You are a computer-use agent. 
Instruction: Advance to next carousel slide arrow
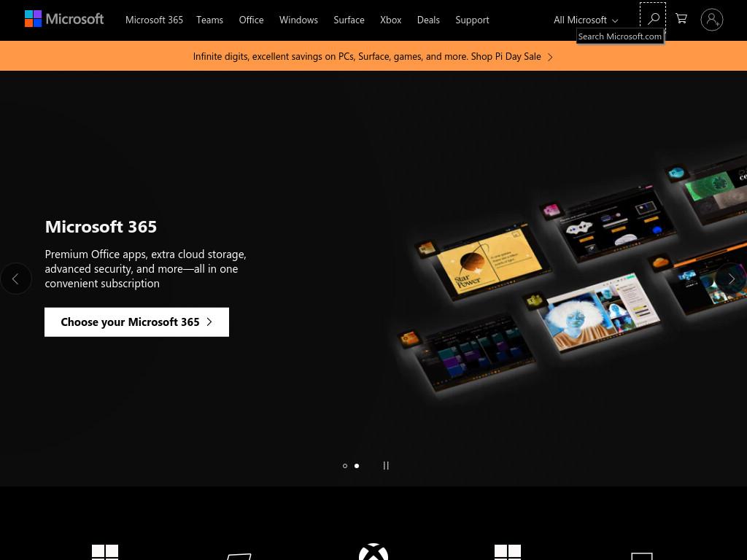tap(731, 279)
